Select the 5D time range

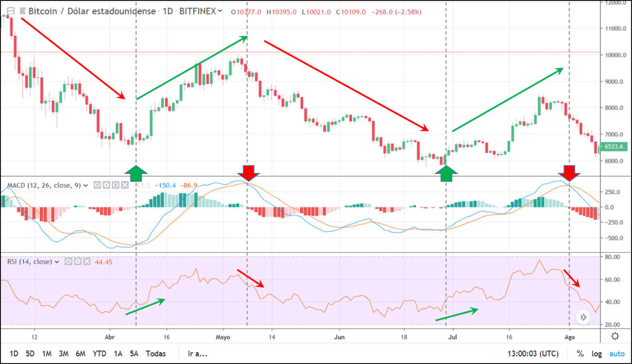pos(30,353)
